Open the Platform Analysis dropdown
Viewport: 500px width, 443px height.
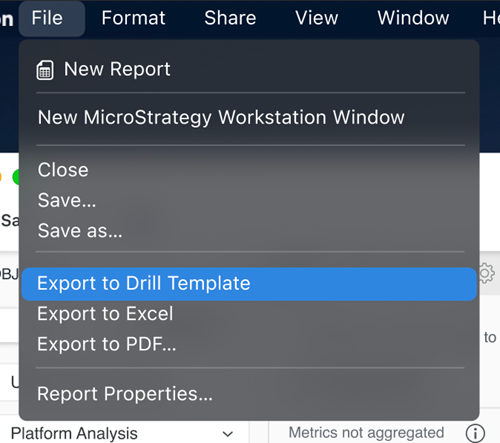pyautogui.click(x=122, y=433)
